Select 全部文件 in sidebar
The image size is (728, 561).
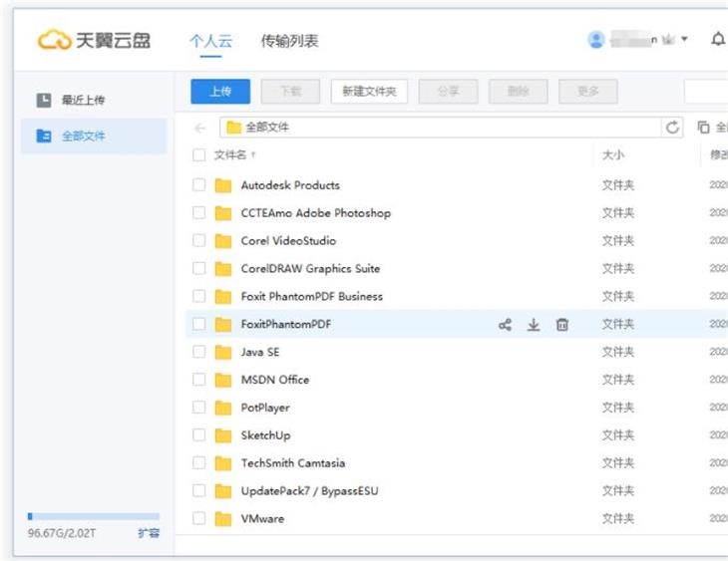tap(94, 136)
